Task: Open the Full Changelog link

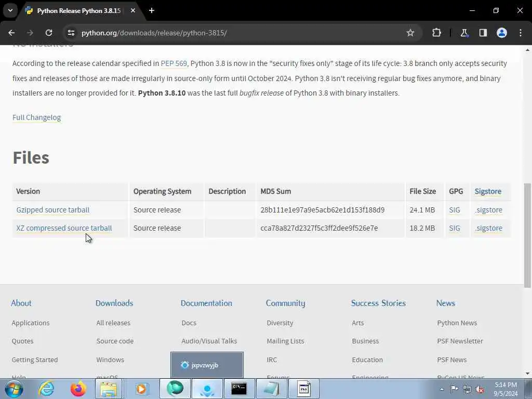Action: coord(37,117)
